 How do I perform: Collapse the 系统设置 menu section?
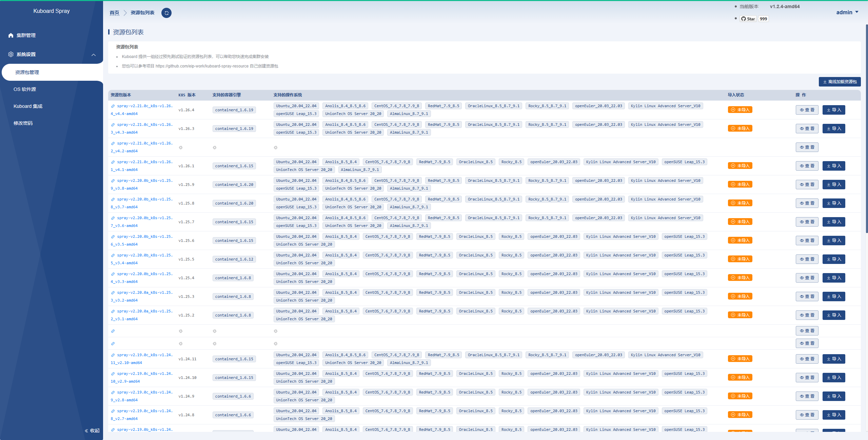94,55
